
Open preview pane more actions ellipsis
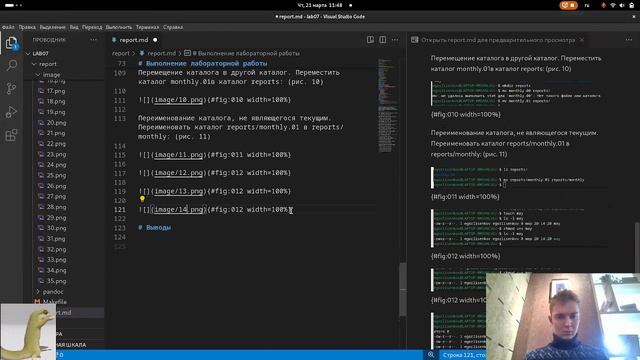(x=629, y=40)
